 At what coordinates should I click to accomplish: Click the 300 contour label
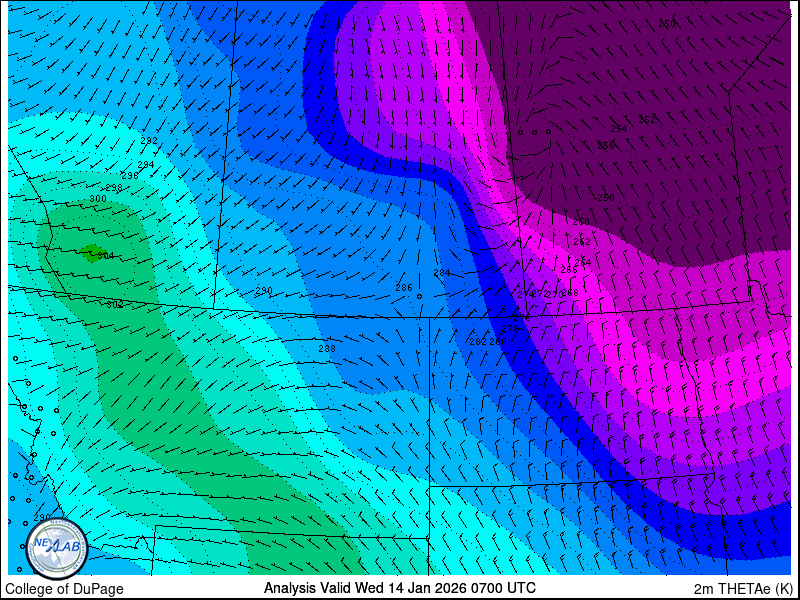tap(98, 198)
